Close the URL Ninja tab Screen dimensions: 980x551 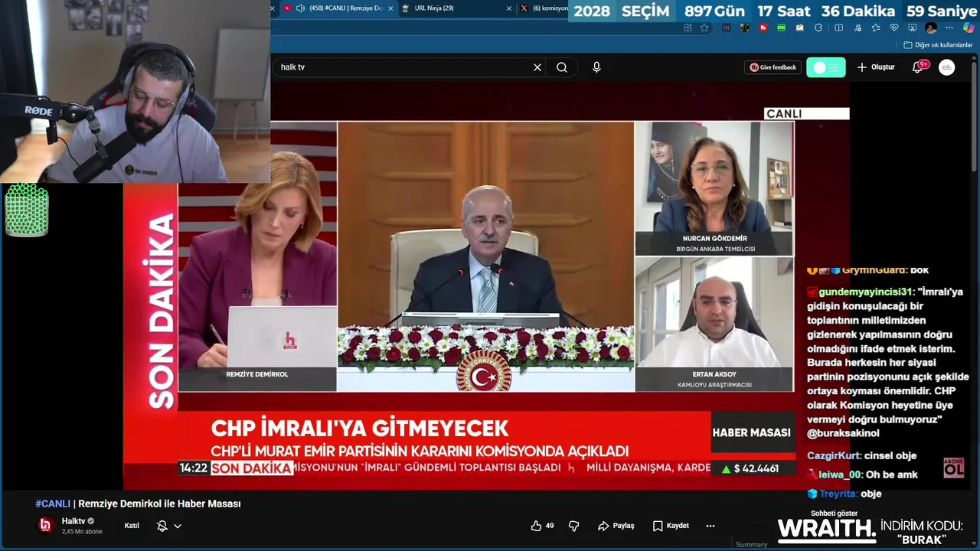click(509, 8)
